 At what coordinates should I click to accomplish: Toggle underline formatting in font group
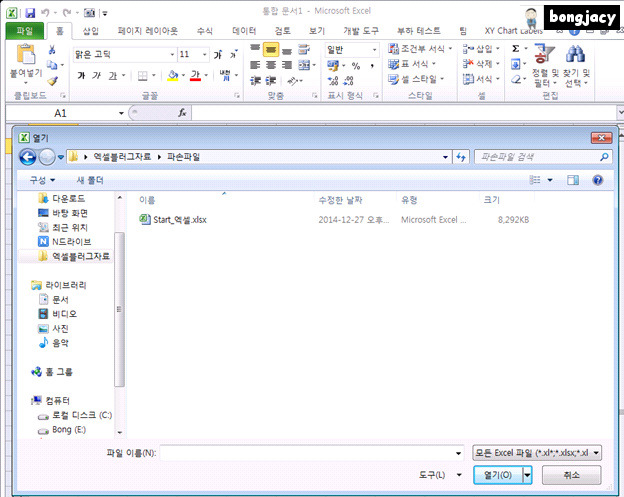coord(113,75)
